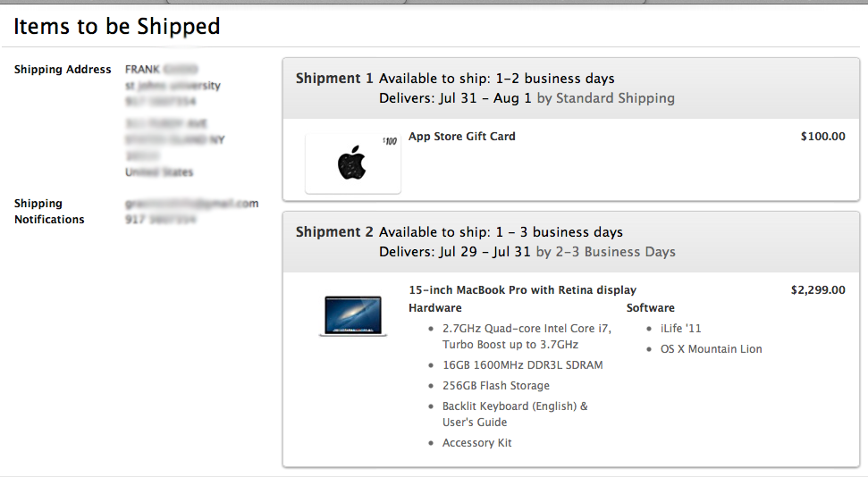Click the App Store Gift Card product name
This screenshot has height=477, width=868.
461,137
